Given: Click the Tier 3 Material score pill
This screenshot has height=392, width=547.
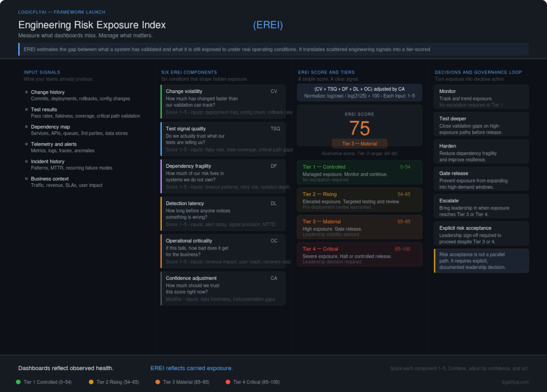Looking at the screenshot, I should [359, 144].
